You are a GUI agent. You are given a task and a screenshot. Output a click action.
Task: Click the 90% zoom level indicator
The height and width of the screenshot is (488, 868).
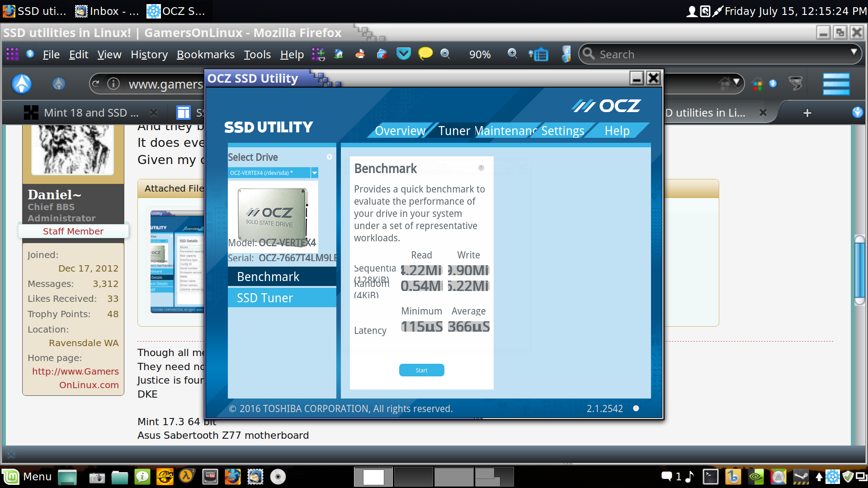coord(480,55)
